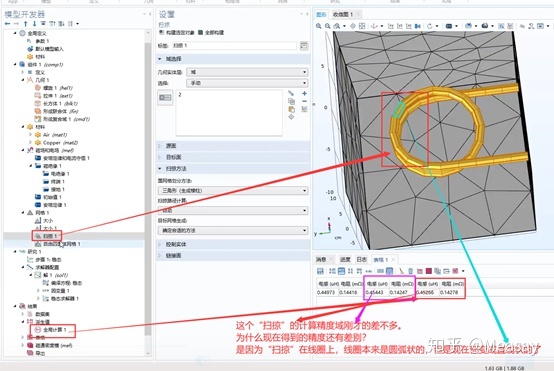The image size is (554, 371).
Task: Click the label link icon right of label field
Action: 303,46
